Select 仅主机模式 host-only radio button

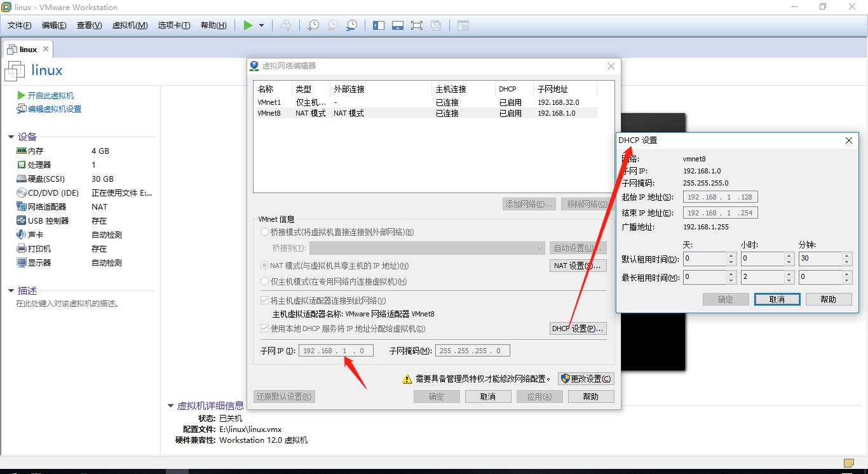(264, 281)
